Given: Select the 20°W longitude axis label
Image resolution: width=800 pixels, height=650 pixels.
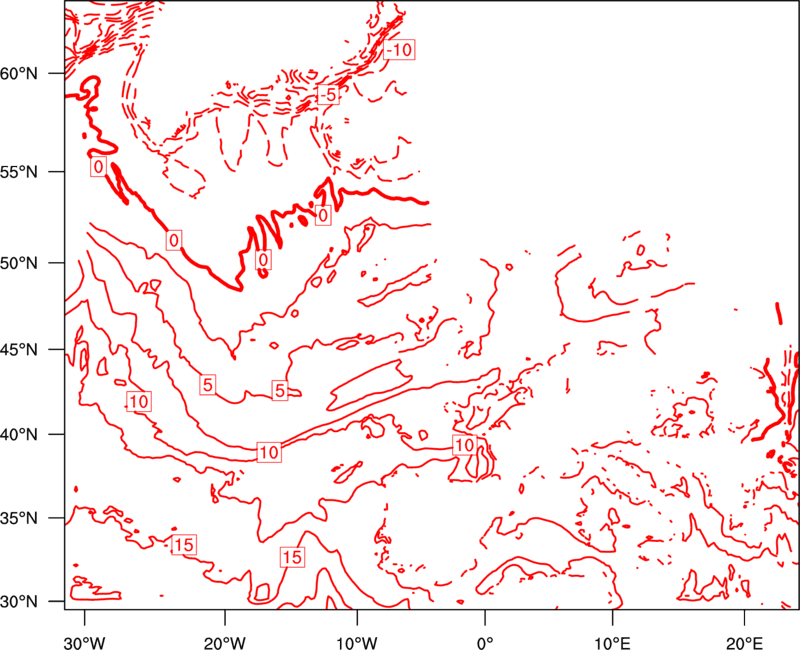Looking at the screenshot, I should pyautogui.click(x=224, y=643).
